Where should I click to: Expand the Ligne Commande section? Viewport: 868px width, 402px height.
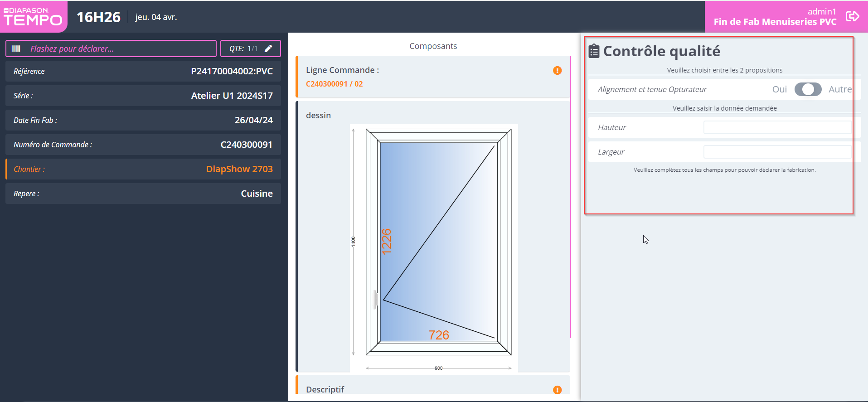pyautogui.click(x=342, y=70)
